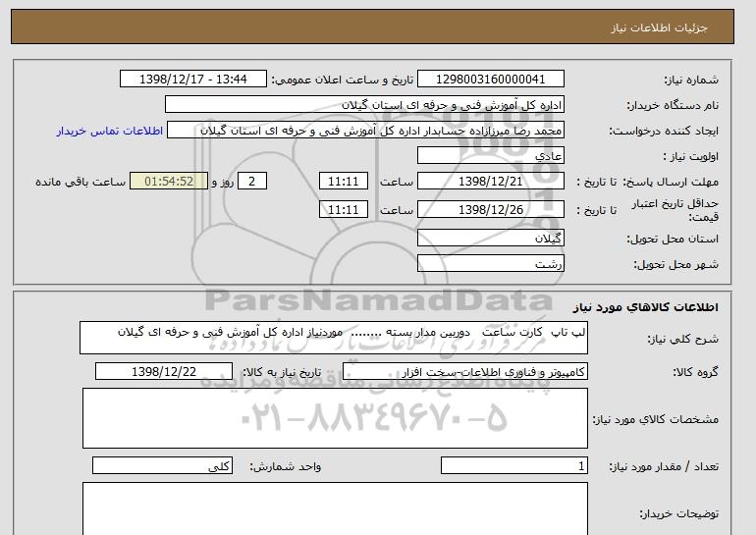The image size is (756, 535).
Task: Click the remaining time countdown 01:54:52
Action: (169, 182)
